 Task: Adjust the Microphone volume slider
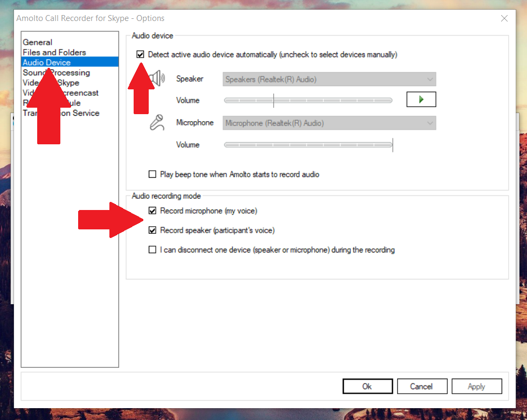(x=308, y=145)
